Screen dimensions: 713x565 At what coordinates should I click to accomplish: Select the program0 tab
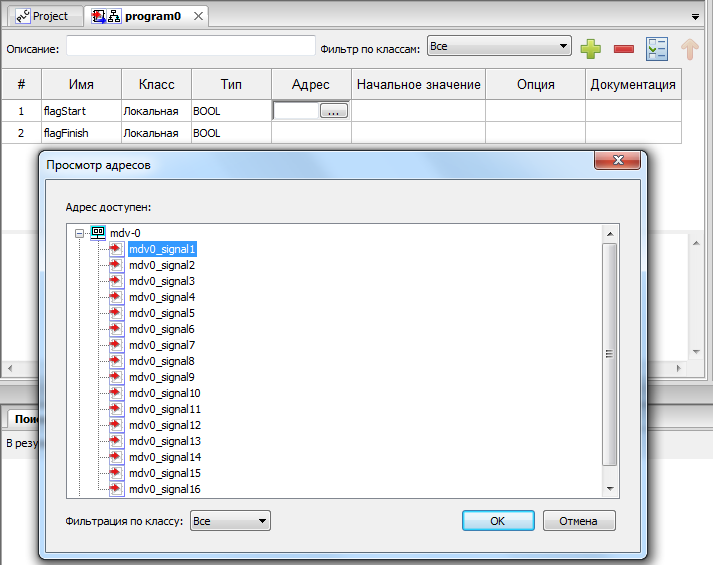click(x=145, y=16)
